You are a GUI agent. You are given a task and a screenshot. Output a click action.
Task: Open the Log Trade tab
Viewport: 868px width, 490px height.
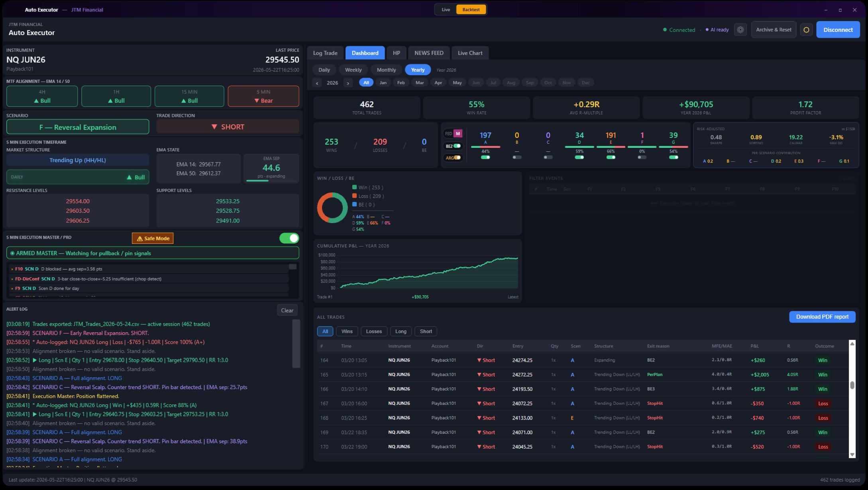point(325,53)
